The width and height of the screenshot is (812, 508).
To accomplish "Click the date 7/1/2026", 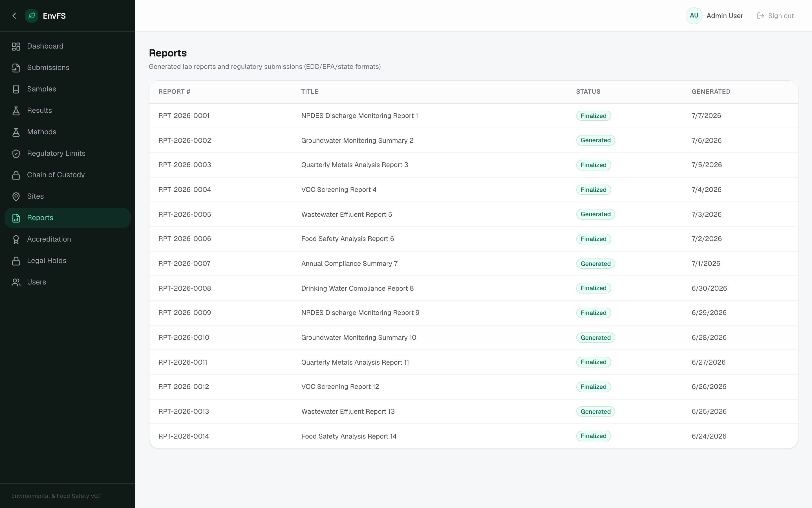I will coord(705,264).
